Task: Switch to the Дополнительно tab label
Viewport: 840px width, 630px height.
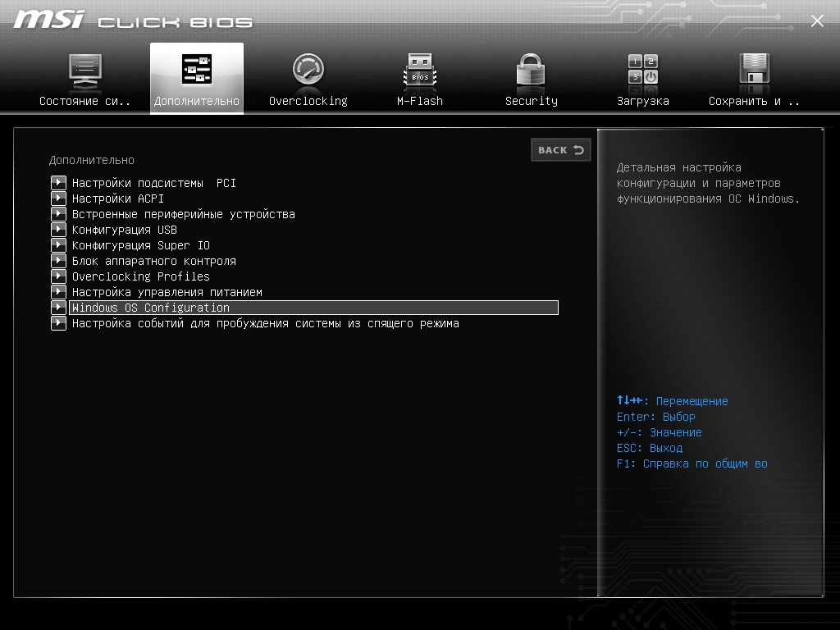Action: (197, 101)
